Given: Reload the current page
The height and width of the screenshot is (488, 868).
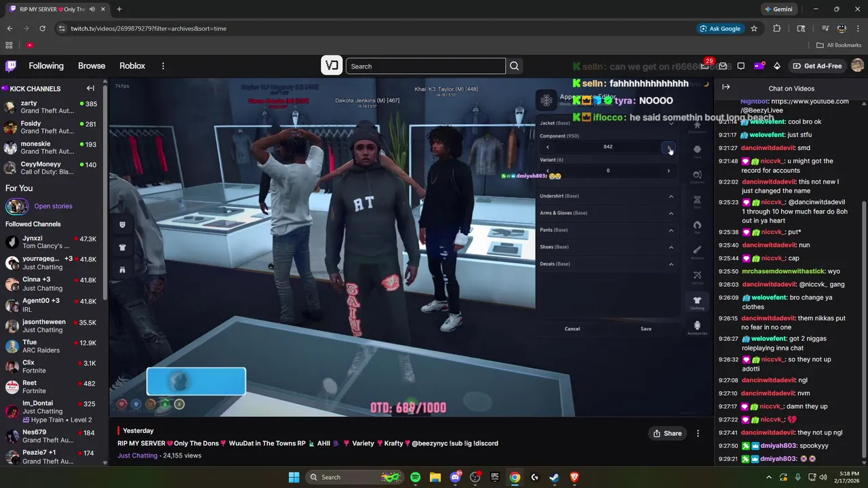Looking at the screenshot, I should click(x=42, y=28).
